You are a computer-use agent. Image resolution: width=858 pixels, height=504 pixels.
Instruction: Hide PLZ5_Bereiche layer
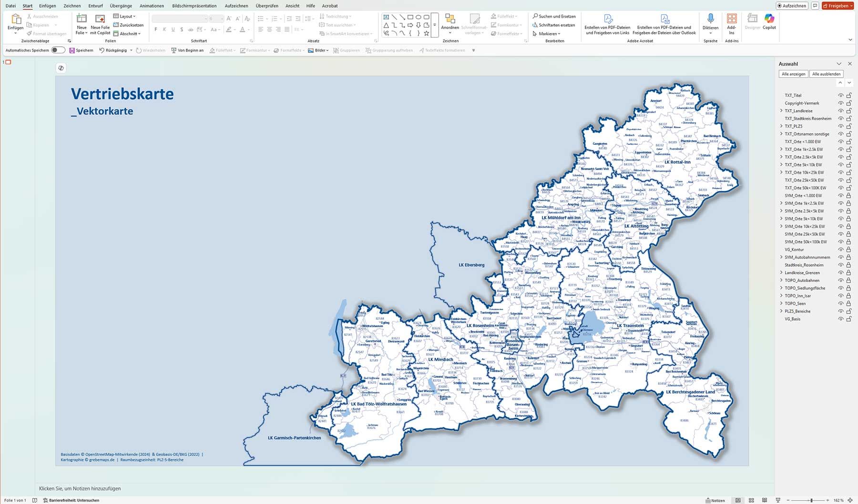841,311
